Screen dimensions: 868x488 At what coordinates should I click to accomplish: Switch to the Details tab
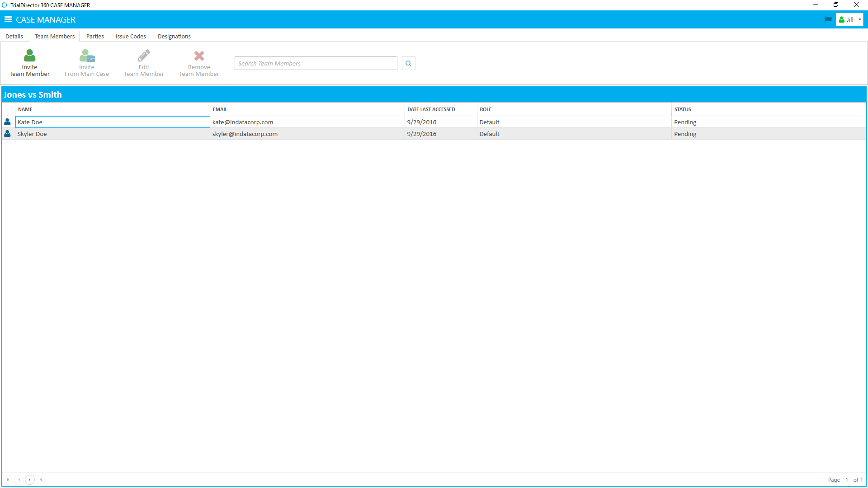[14, 36]
